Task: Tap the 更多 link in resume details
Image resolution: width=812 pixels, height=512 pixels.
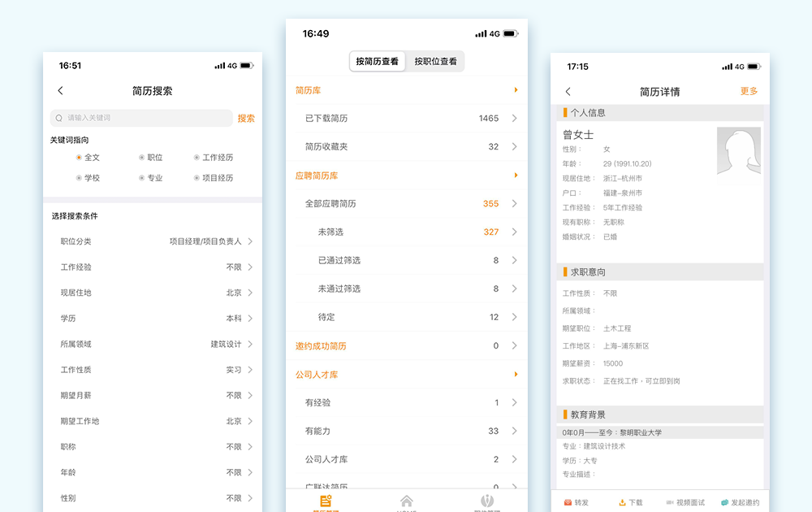Action: (749, 91)
